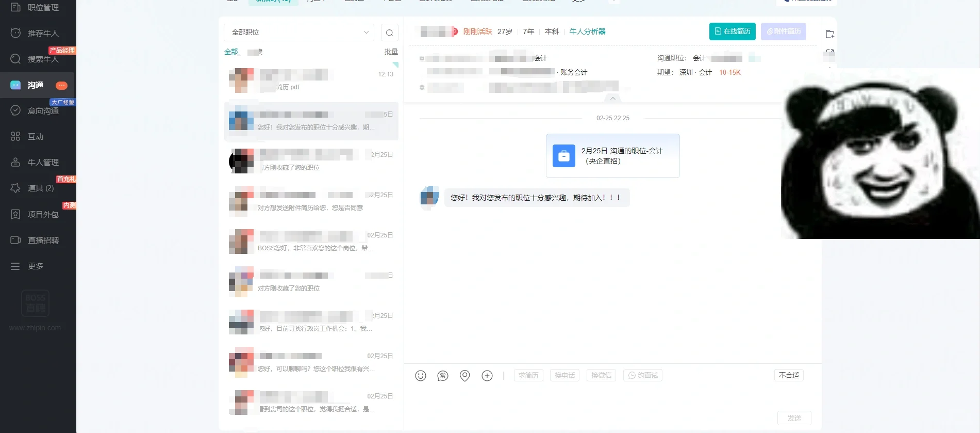Click 换电话 to exchange phone
The width and height of the screenshot is (980, 433).
coord(565,375)
